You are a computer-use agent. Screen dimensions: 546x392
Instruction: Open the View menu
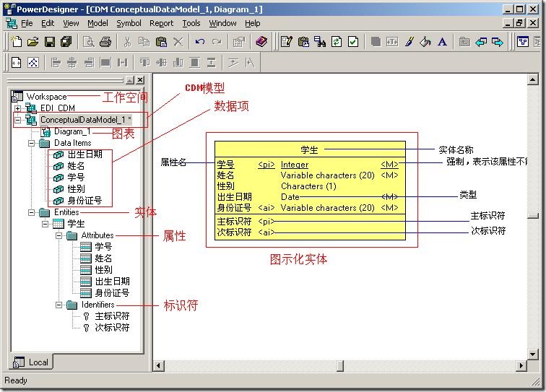[x=71, y=23]
